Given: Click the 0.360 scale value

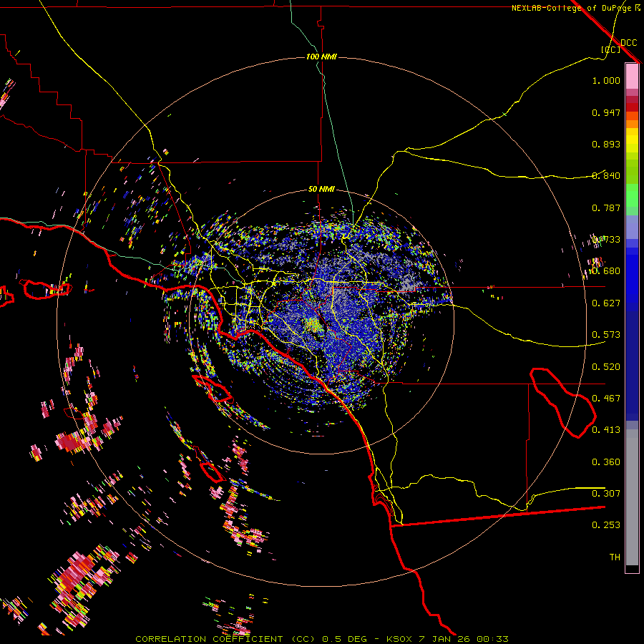Looking at the screenshot, I should [x=606, y=462].
